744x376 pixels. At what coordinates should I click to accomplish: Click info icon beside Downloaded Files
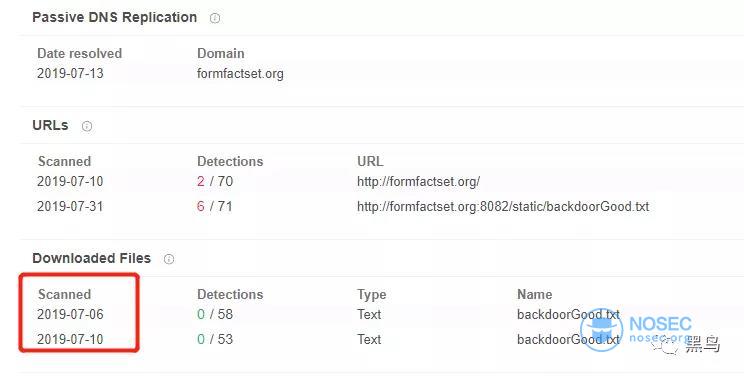point(169,259)
